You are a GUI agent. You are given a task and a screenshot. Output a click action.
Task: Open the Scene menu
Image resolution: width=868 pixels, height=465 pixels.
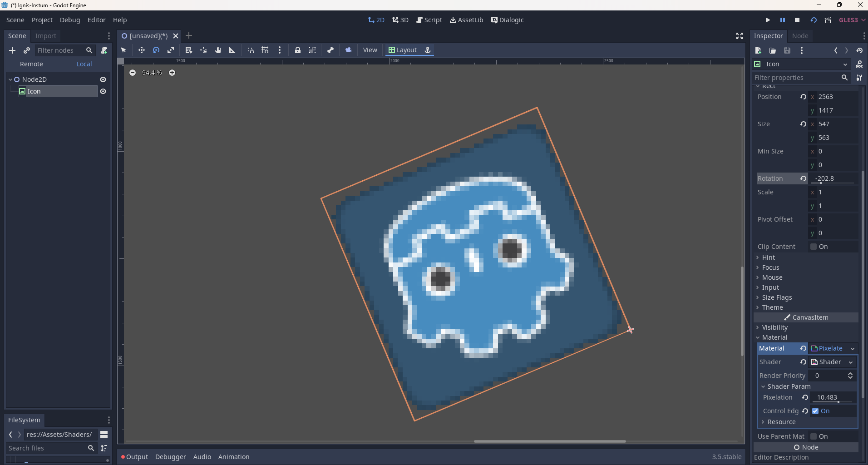click(15, 20)
